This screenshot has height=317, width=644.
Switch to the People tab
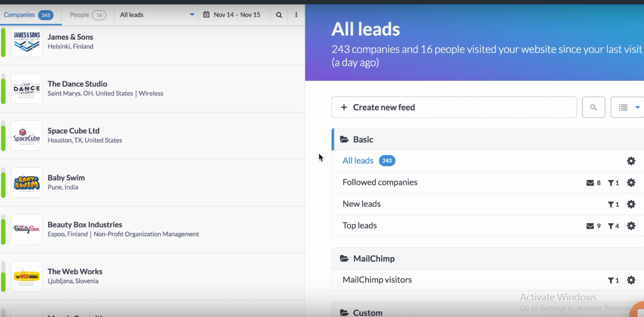pos(87,15)
